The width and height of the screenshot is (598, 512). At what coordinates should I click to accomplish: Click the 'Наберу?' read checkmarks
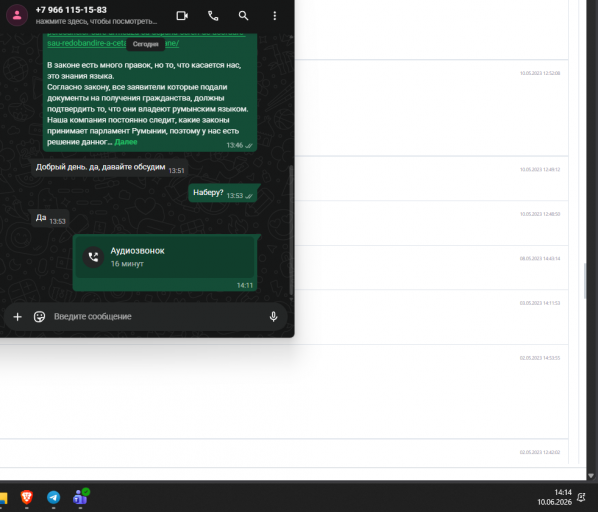pyautogui.click(x=249, y=196)
